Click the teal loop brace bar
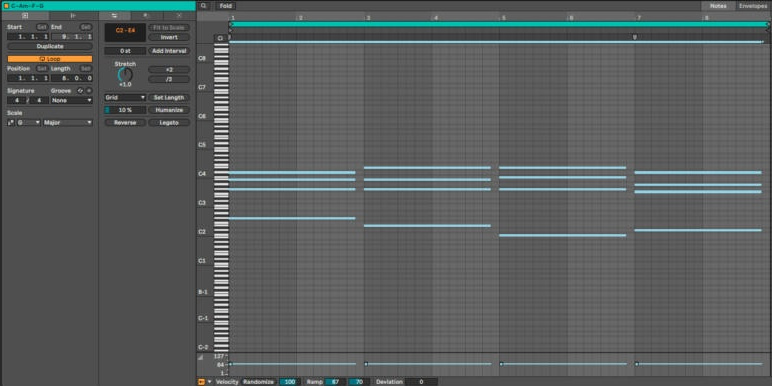772x386 pixels. (499, 24)
